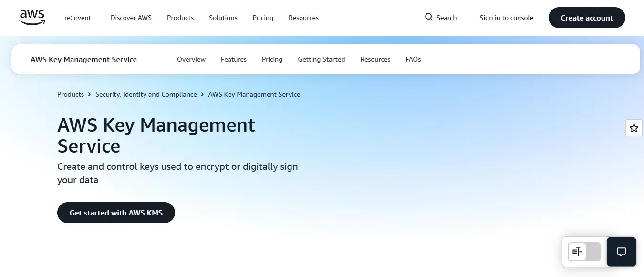Bookmark page with the star icon

634,128
